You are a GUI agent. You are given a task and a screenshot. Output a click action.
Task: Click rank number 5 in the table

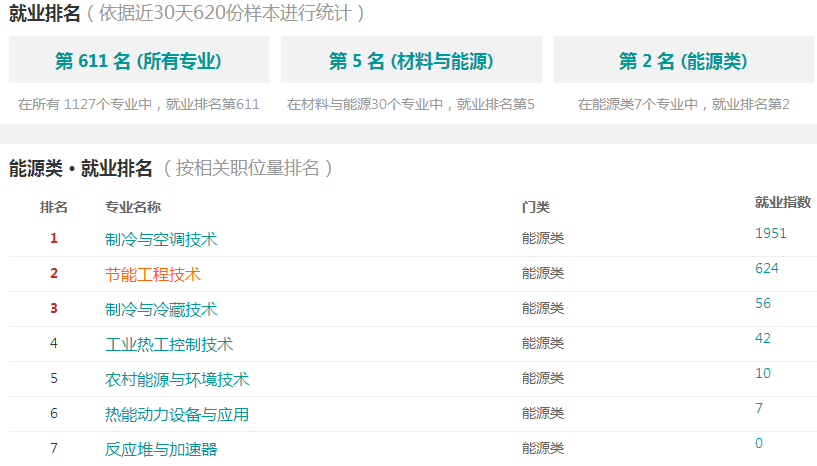point(54,378)
